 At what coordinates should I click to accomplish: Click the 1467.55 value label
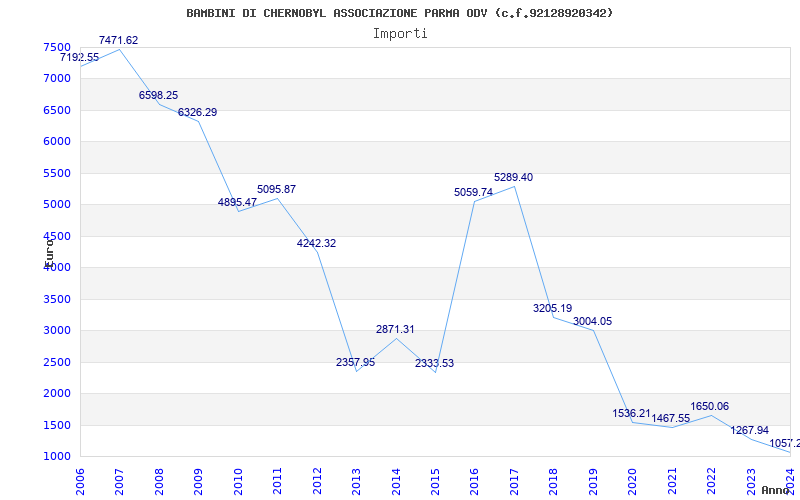pyautogui.click(x=670, y=419)
